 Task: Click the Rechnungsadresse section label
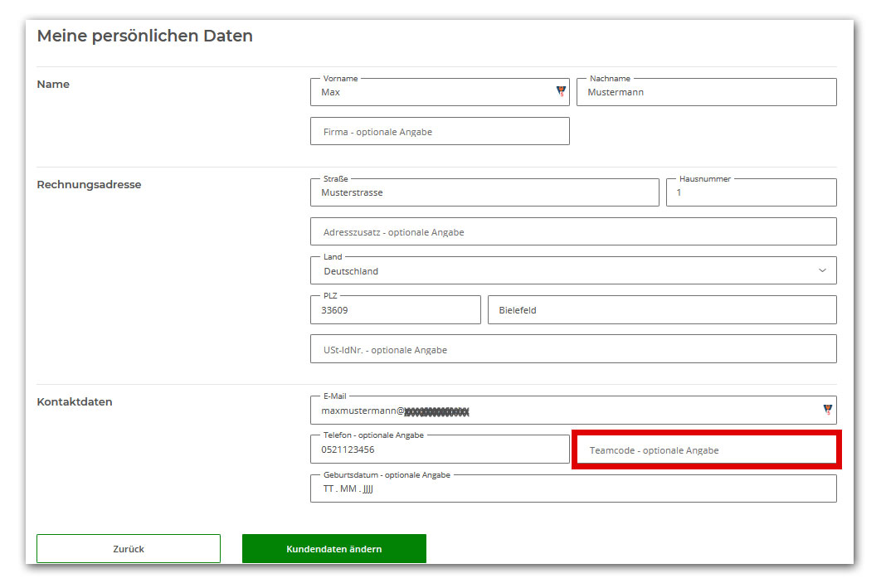pyautogui.click(x=89, y=185)
